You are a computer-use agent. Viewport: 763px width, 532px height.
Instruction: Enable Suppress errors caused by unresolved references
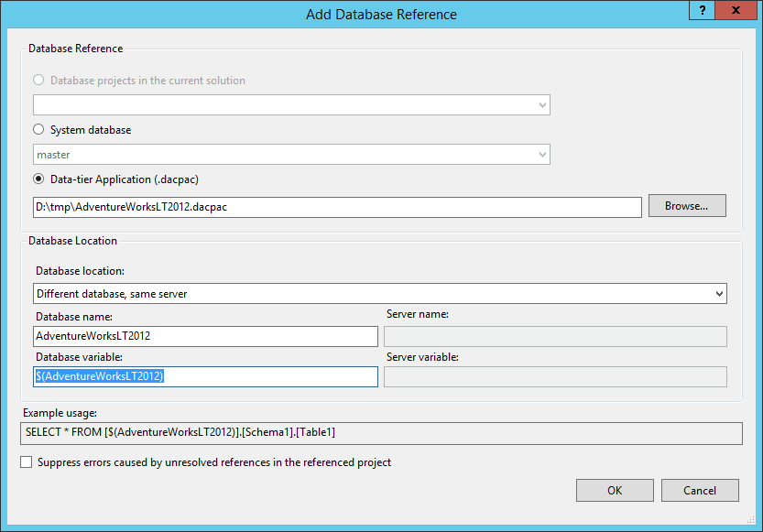coord(26,462)
